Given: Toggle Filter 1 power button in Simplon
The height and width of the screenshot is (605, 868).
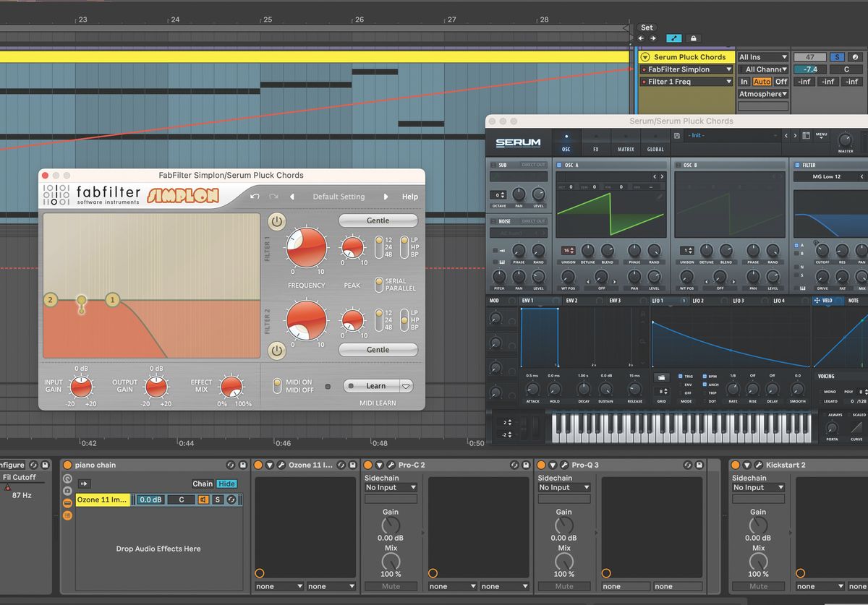Looking at the screenshot, I should (x=277, y=221).
